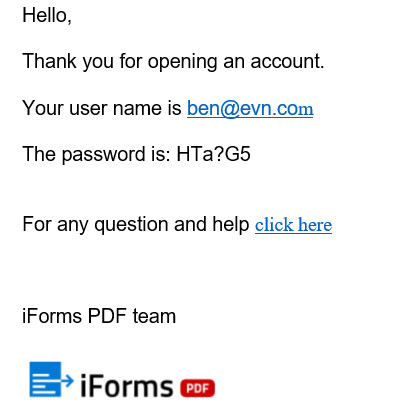This screenshot has width=409, height=413.
Task: Click the word "Thank" in first sentence
Action: tap(49, 61)
